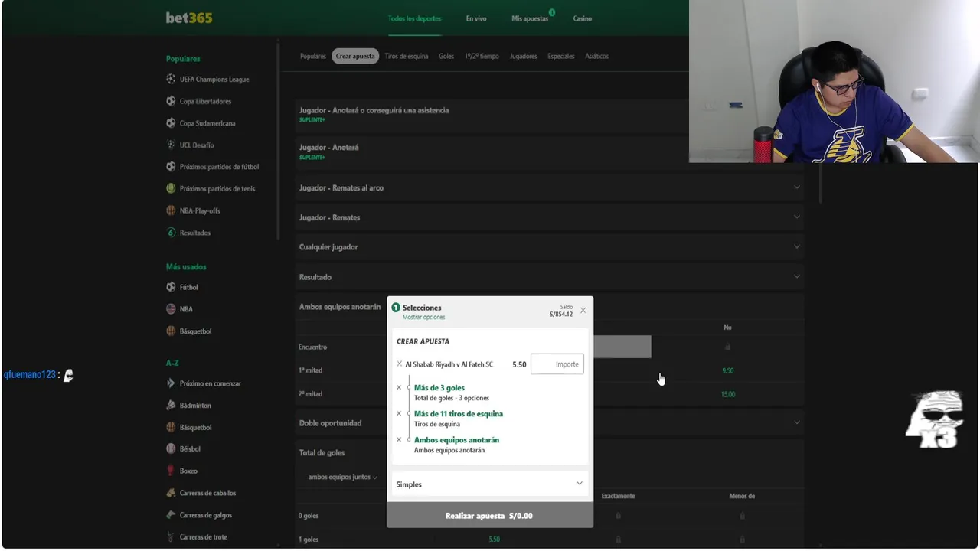Click the UEFA Champions League link
Screen dimensions: 980x551
pyautogui.click(x=214, y=79)
